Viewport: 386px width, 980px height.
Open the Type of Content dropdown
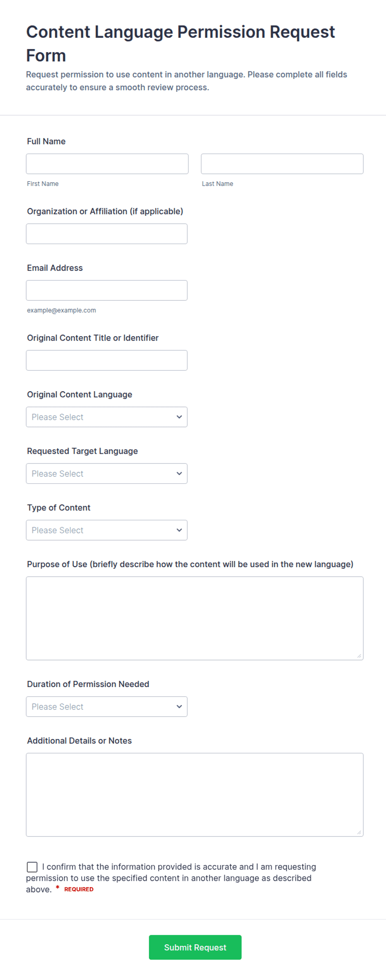coord(107,530)
